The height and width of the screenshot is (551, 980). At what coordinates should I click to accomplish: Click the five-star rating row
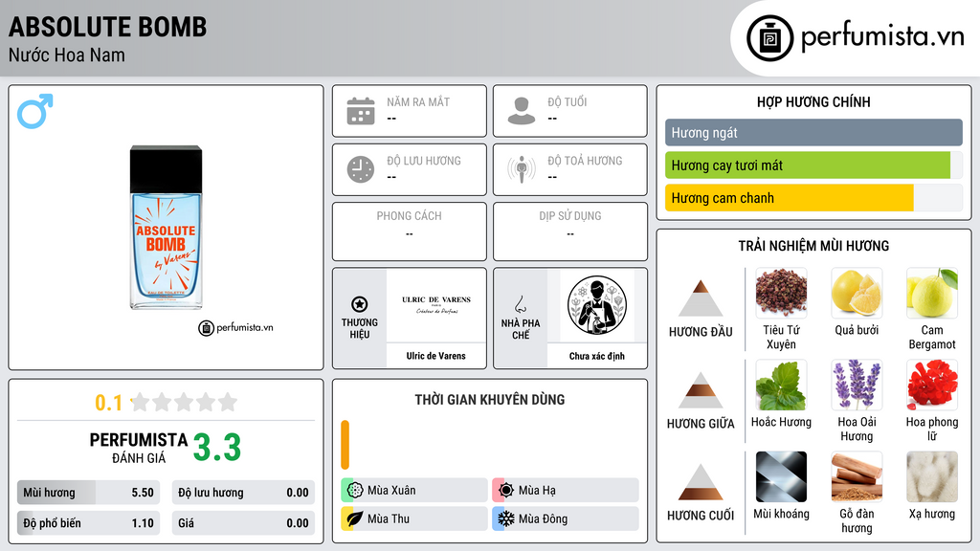(185, 402)
